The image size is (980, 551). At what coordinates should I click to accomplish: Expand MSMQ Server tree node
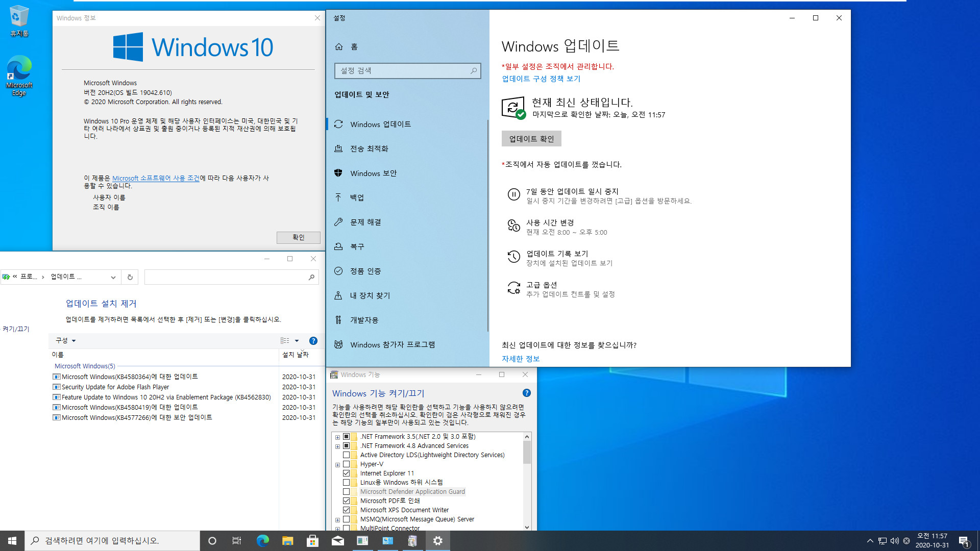pyautogui.click(x=337, y=520)
